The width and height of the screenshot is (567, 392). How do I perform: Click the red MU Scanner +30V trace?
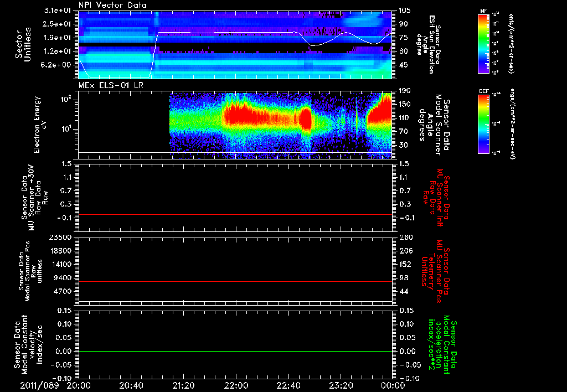(x=235, y=214)
